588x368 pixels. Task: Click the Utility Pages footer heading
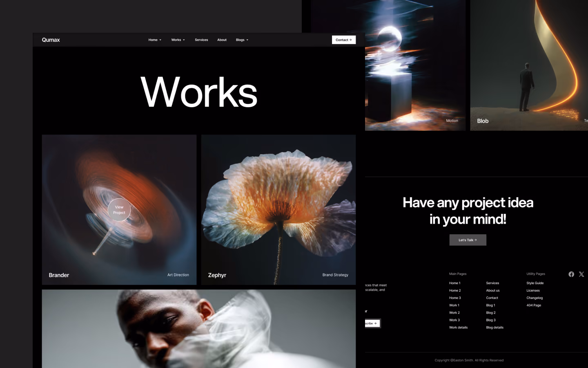click(x=536, y=274)
